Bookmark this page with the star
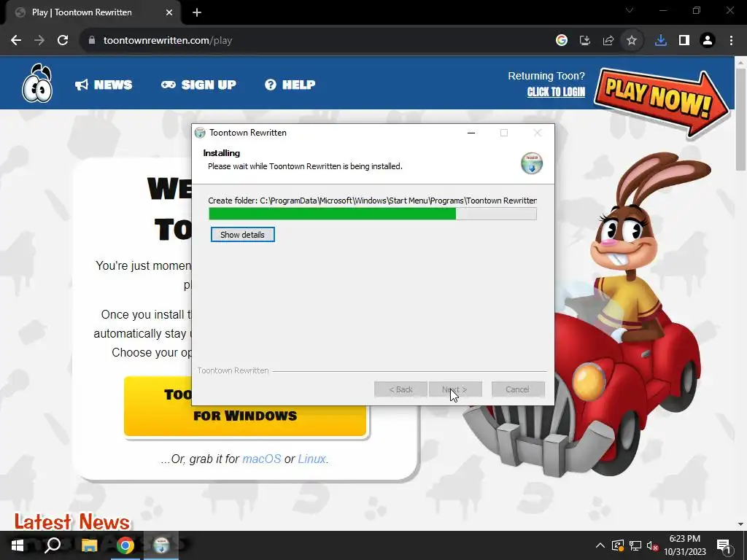Viewport: 747px width, 560px height. pyautogui.click(x=632, y=41)
